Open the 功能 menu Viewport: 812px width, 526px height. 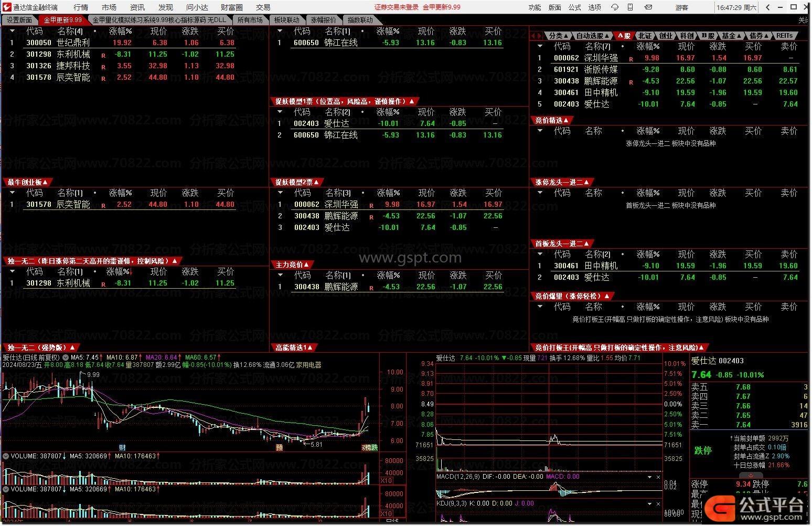pos(535,7)
